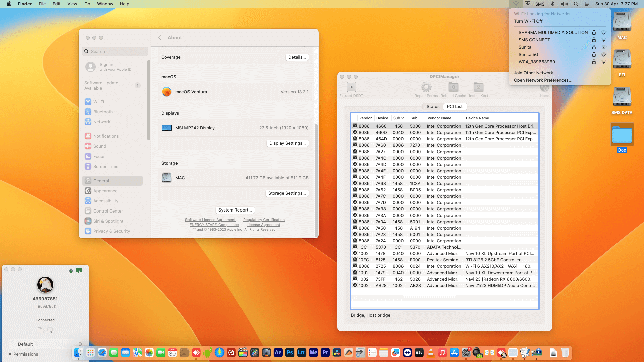Open DaVinci Resolve from the Dock

(337, 353)
